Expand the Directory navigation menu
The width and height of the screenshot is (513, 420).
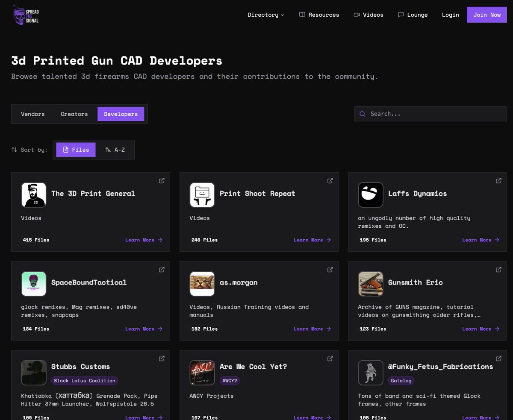click(x=265, y=15)
